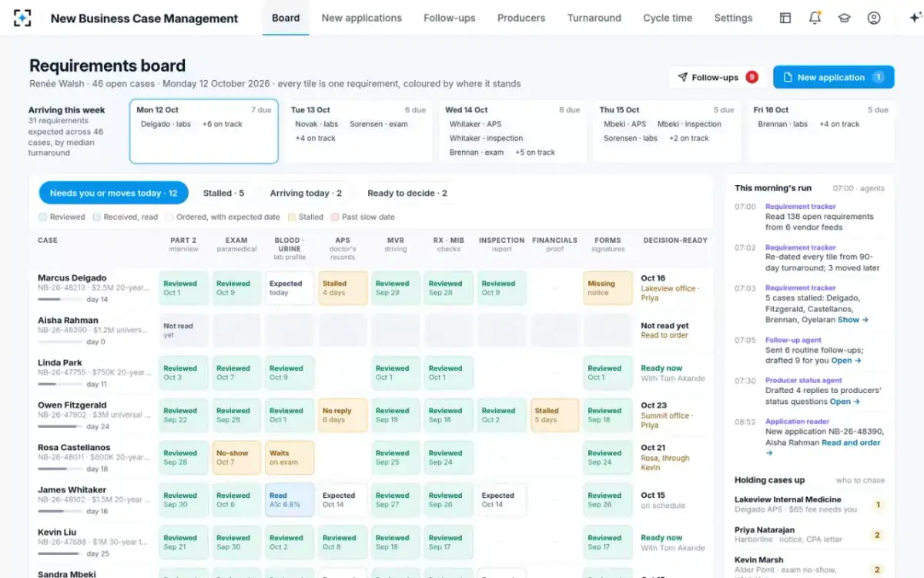Click Delgado's Forms Missing notice tile
Image resolution: width=924 pixels, height=578 pixels.
point(608,287)
